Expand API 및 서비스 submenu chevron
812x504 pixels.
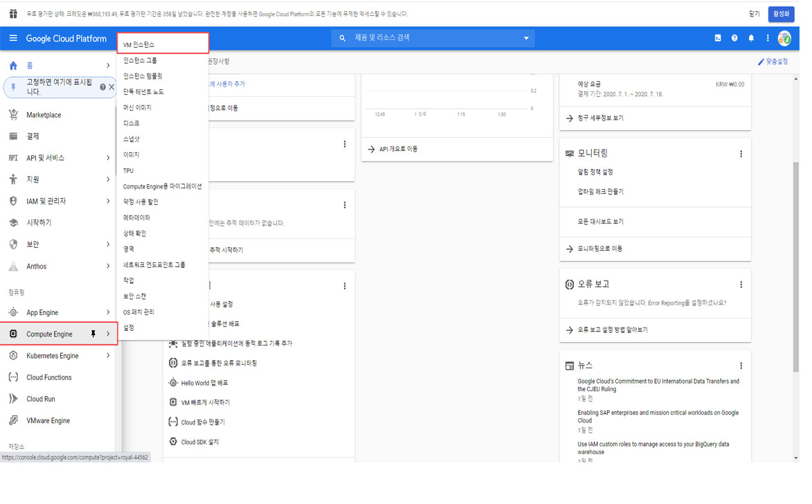coord(108,158)
